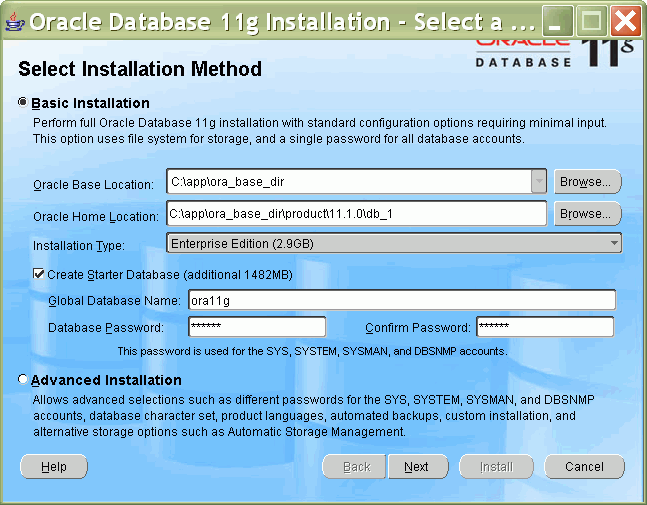This screenshot has height=505, width=647.
Task: Click the Oracle Base Location label
Action: pos(93,184)
